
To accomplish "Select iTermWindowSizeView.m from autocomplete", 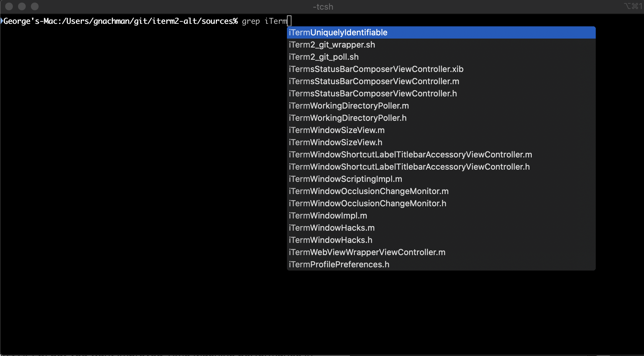I will point(336,130).
